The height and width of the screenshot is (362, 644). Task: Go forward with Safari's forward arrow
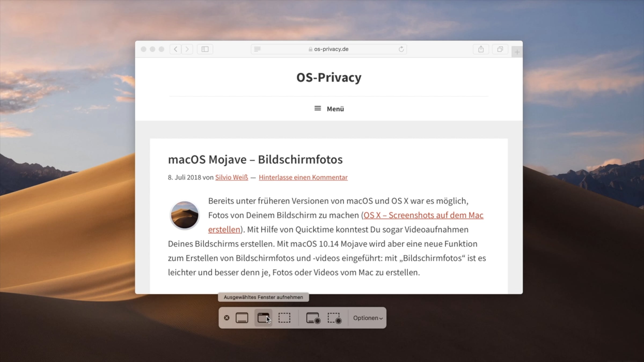187,49
